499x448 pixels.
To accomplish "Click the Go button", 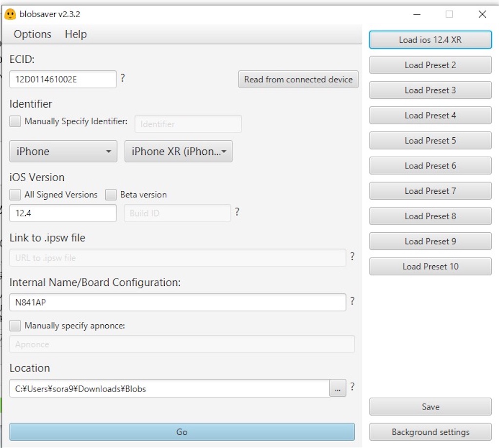I will (x=182, y=432).
